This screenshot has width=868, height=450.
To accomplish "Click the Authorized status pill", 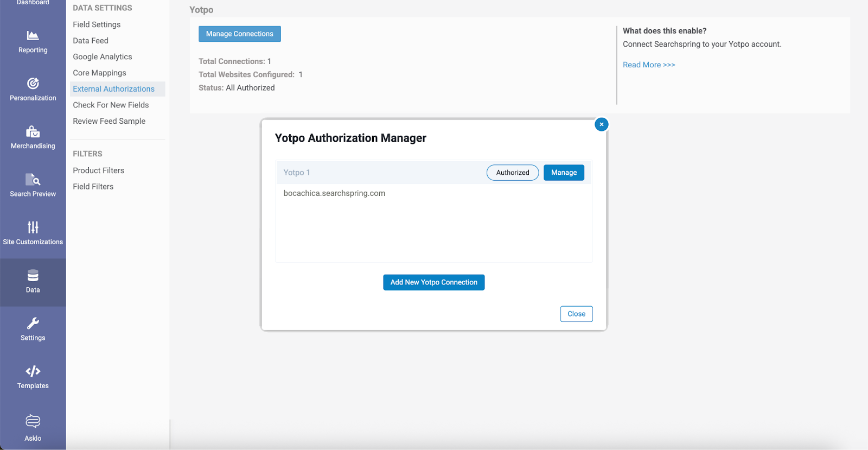I will pyautogui.click(x=513, y=173).
